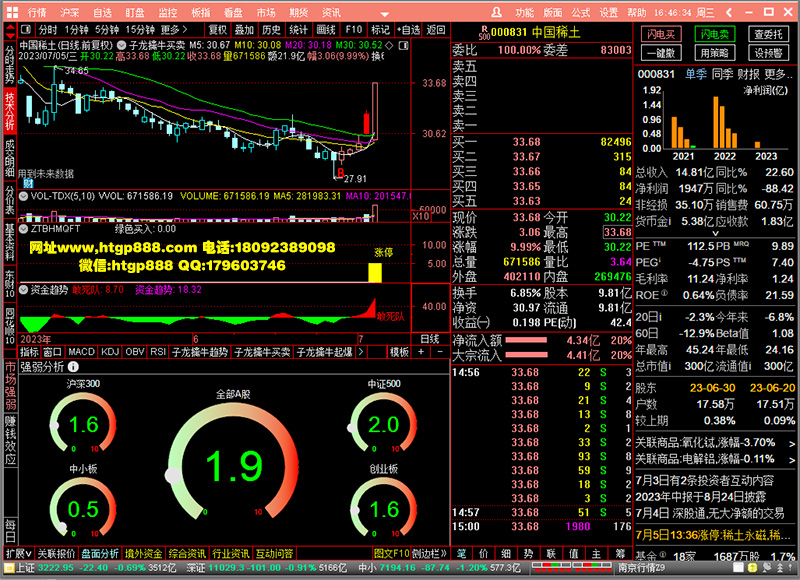Open the 每日 sidebar icon at the bottom left
The height and width of the screenshot is (580, 800).
10,531
